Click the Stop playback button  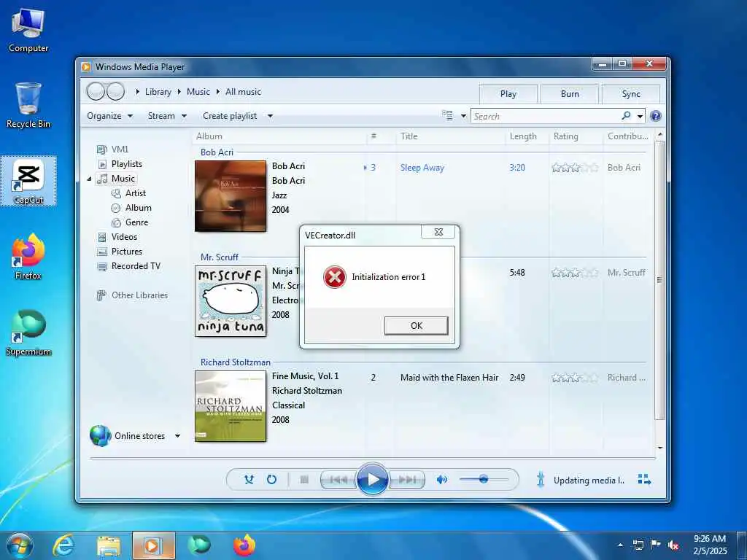point(304,480)
